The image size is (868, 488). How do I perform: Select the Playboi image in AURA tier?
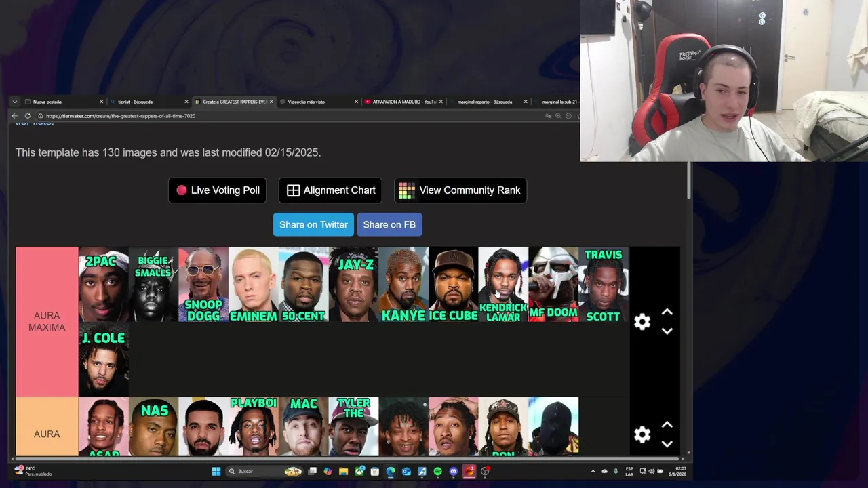coord(254,426)
